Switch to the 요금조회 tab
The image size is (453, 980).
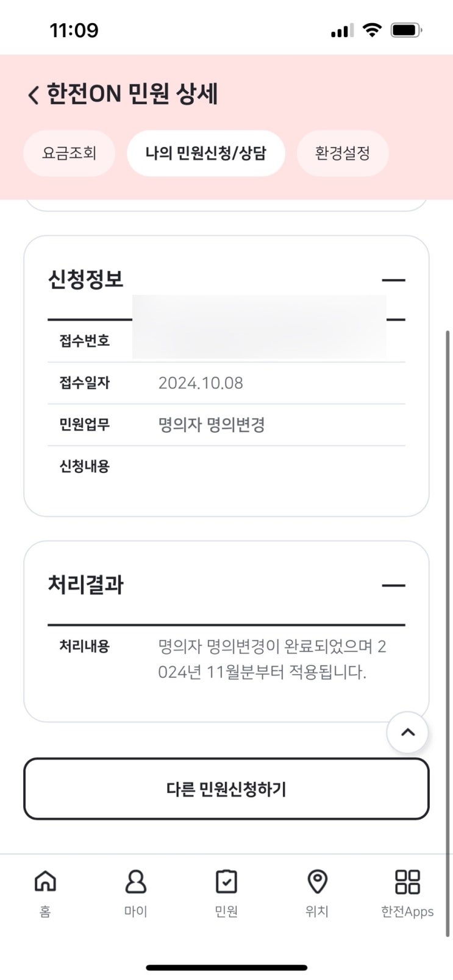coord(69,153)
